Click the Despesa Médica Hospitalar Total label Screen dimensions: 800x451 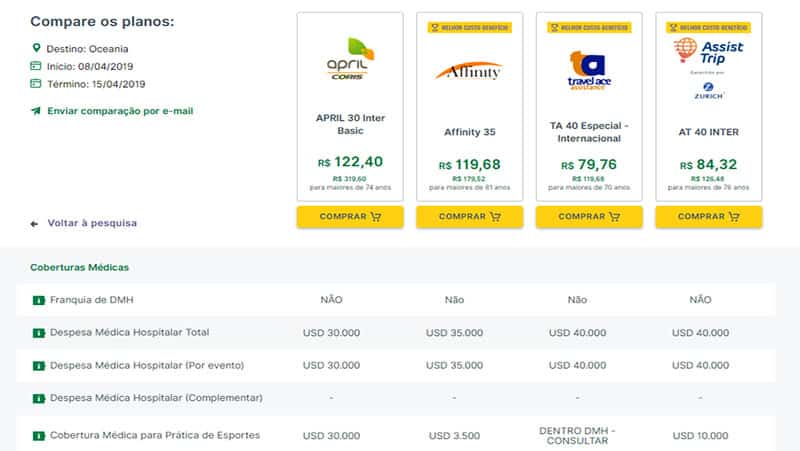[130, 332]
